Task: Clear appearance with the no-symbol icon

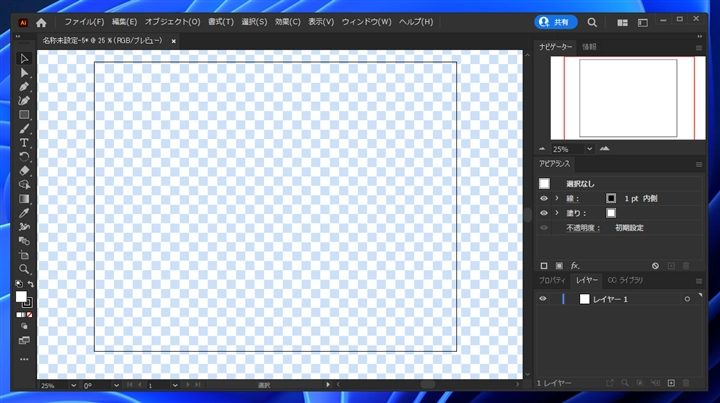Action: pos(655,266)
